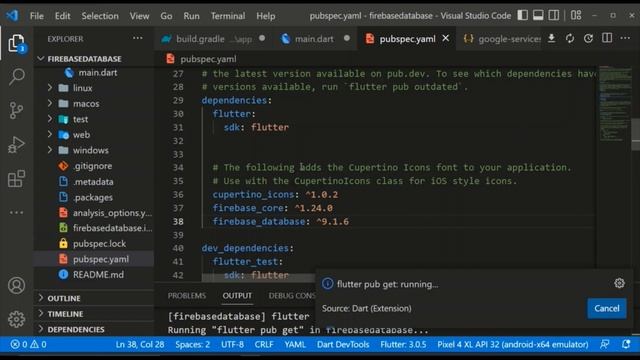The height and width of the screenshot is (360, 640).
Task: Open the View menu
Action: pos(140,16)
